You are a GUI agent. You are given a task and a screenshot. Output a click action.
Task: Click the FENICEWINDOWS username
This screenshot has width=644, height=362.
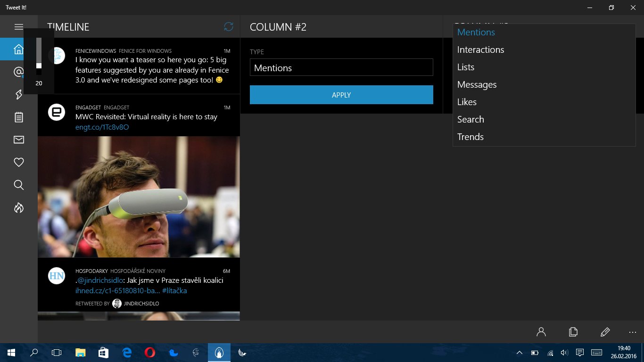(x=95, y=51)
